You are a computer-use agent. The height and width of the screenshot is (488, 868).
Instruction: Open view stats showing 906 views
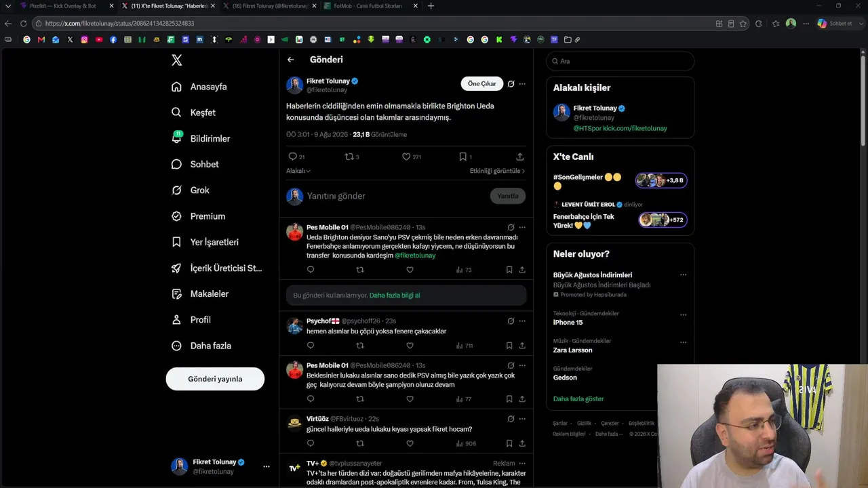click(x=466, y=444)
